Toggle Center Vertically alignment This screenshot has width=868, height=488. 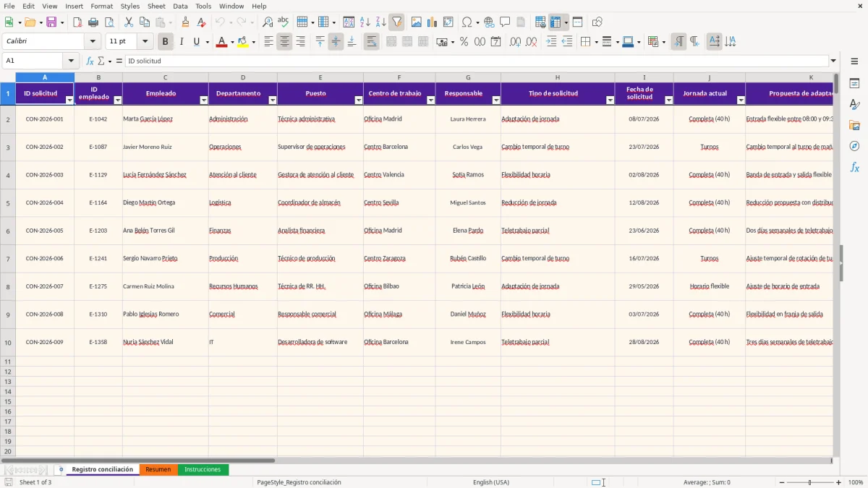336,42
